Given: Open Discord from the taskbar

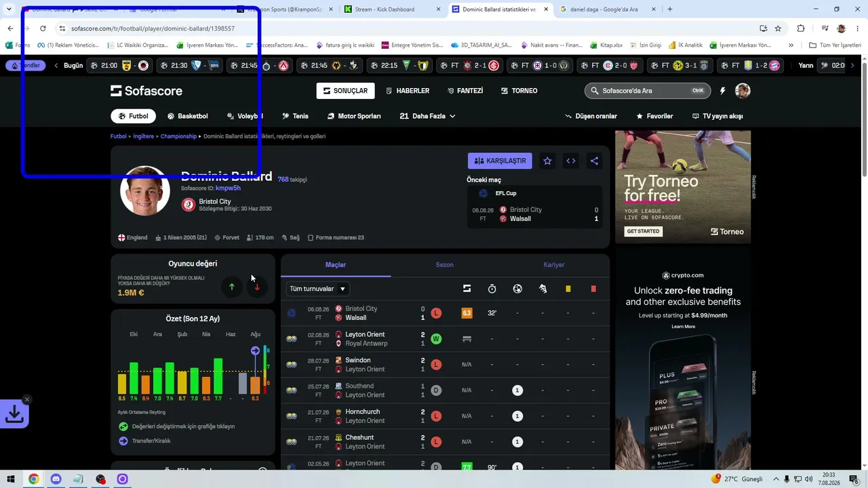Looking at the screenshot, I should tap(56, 479).
